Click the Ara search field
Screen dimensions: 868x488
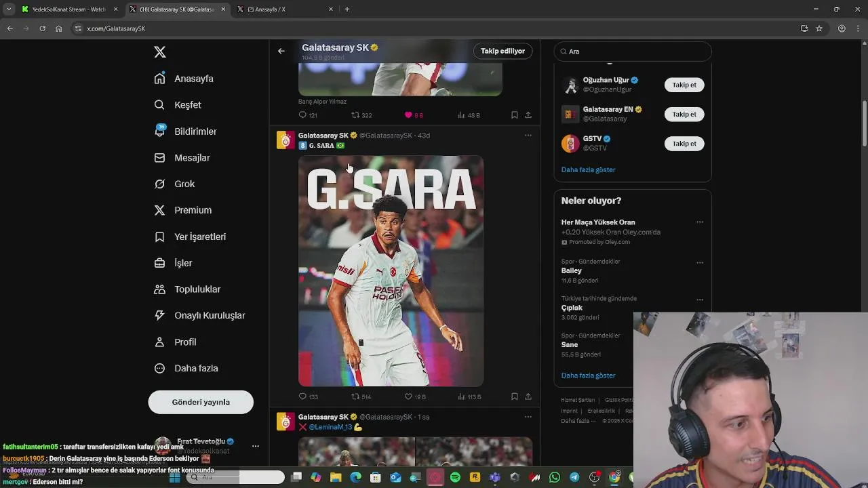click(633, 52)
